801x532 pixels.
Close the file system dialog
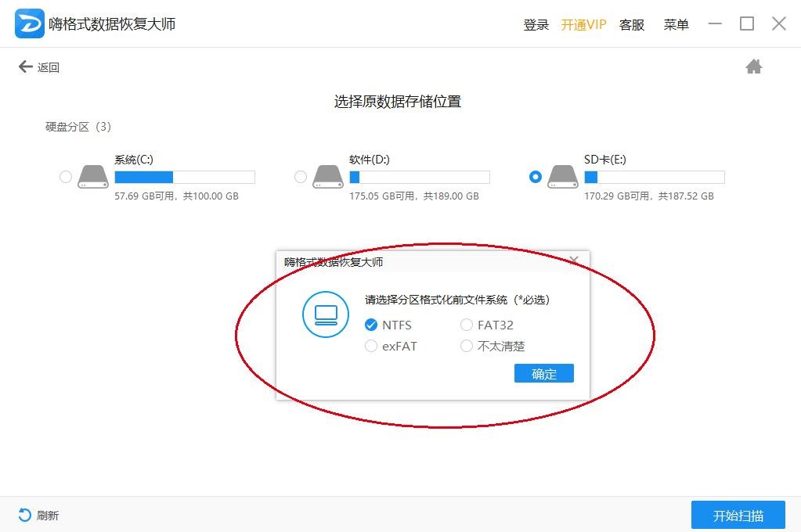[574, 260]
